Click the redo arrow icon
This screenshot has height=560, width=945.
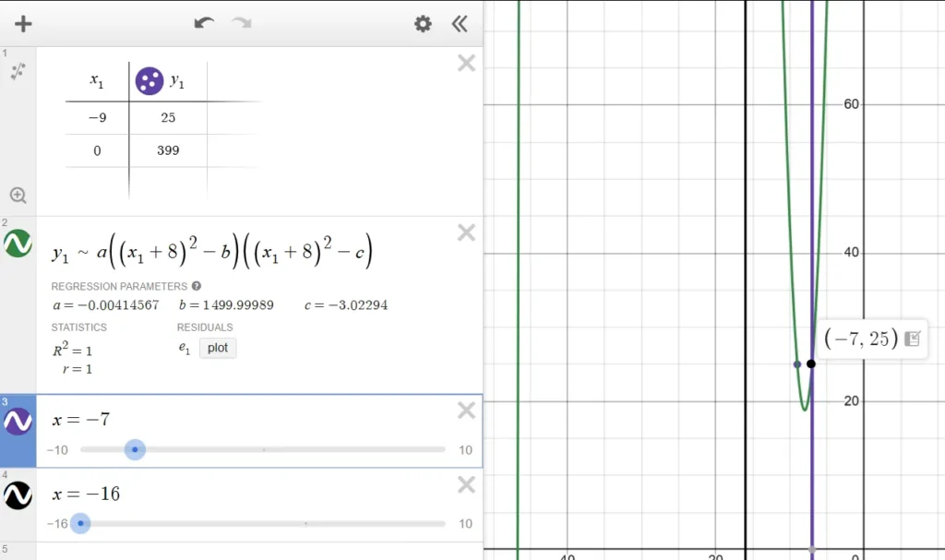pos(242,24)
